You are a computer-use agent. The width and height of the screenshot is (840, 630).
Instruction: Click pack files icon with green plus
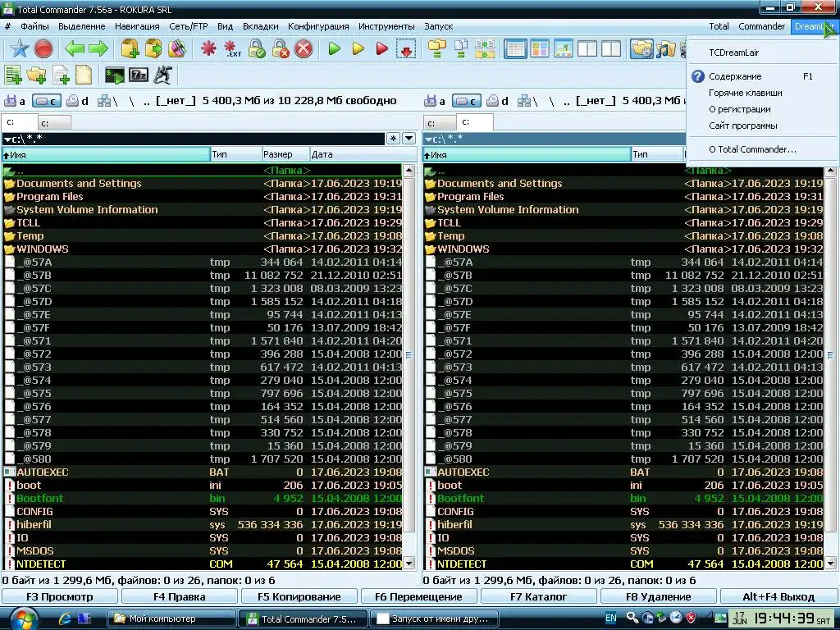[130, 48]
